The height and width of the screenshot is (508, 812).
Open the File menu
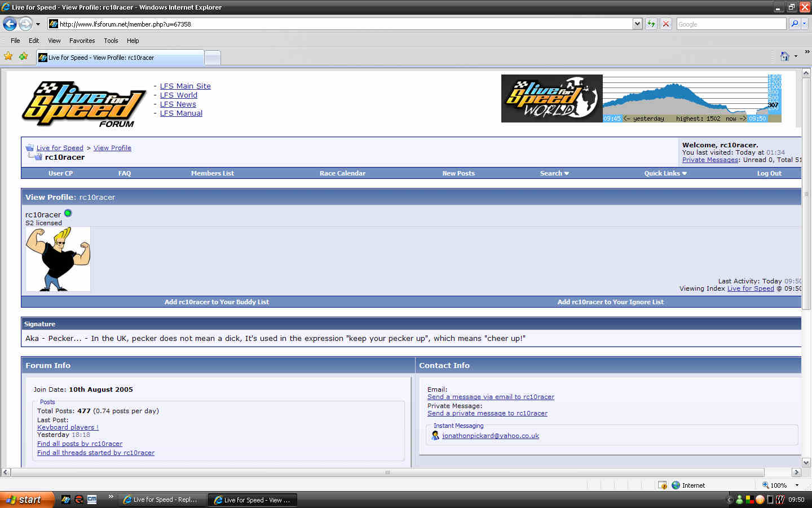[x=15, y=41]
